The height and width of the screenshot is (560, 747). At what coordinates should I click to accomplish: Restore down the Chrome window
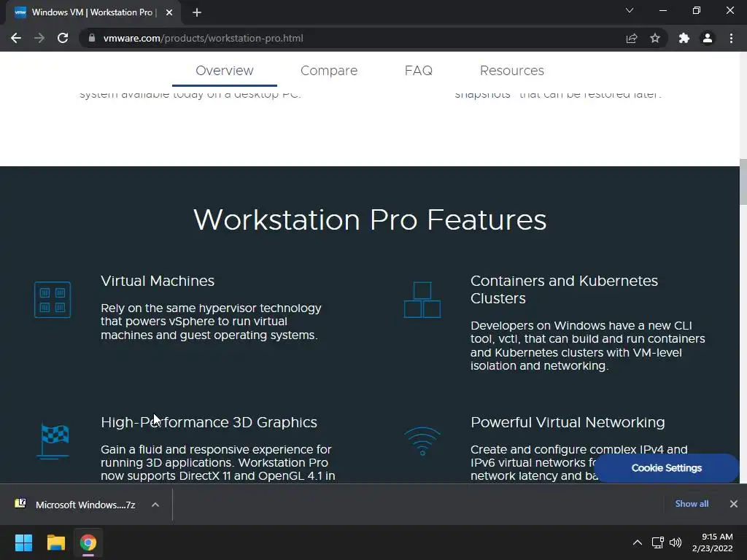coord(697,10)
